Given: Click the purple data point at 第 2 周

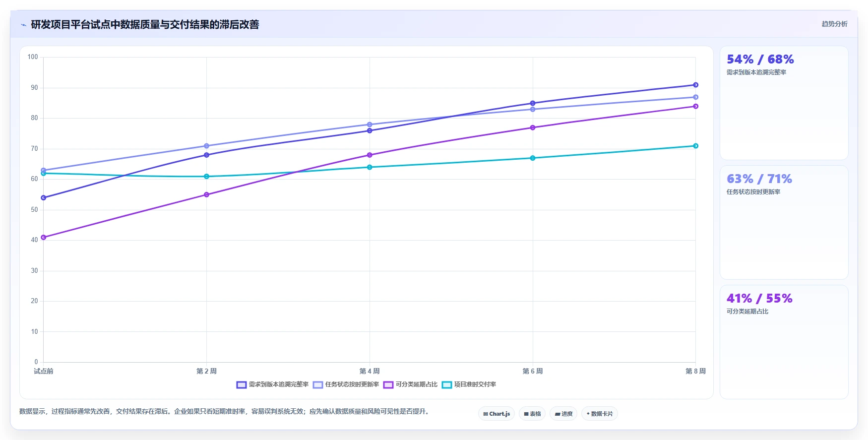Looking at the screenshot, I should point(206,194).
